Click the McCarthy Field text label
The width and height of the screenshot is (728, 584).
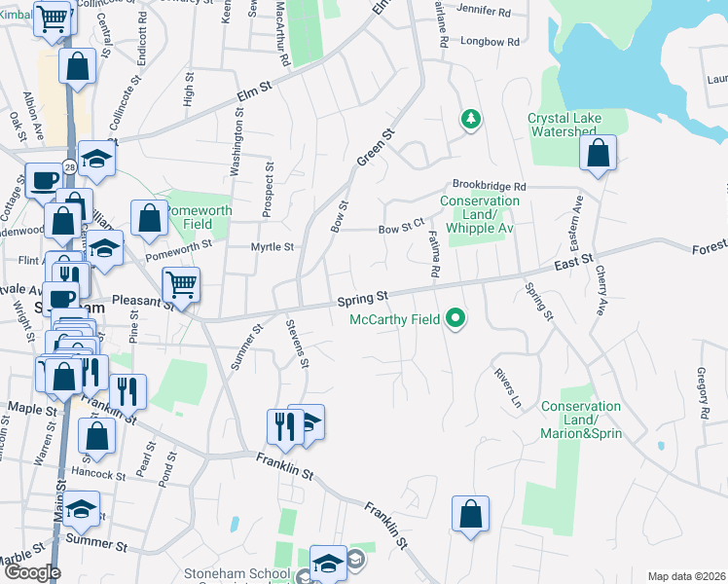(x=394, y=319)
